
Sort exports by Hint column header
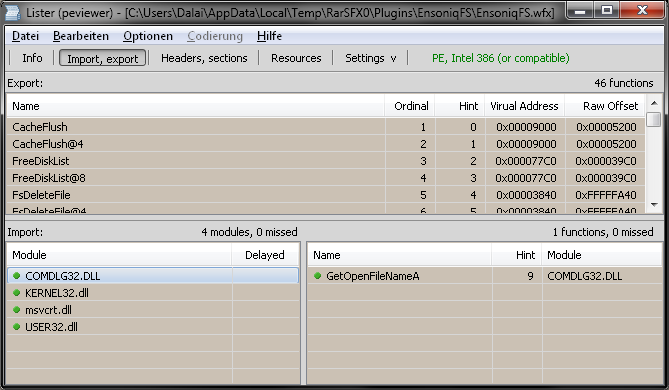[x=460, y=106]
